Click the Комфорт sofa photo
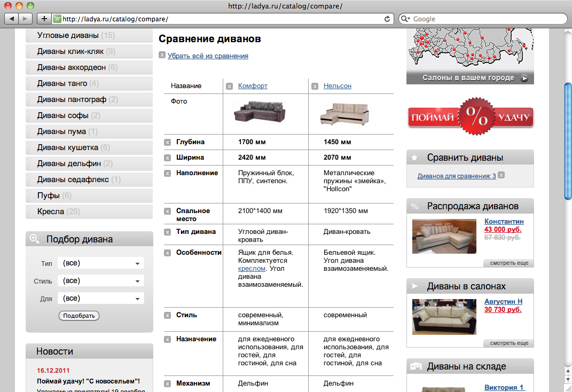The width and height of the screenshot is (572, 392). [x=260, y=112]
